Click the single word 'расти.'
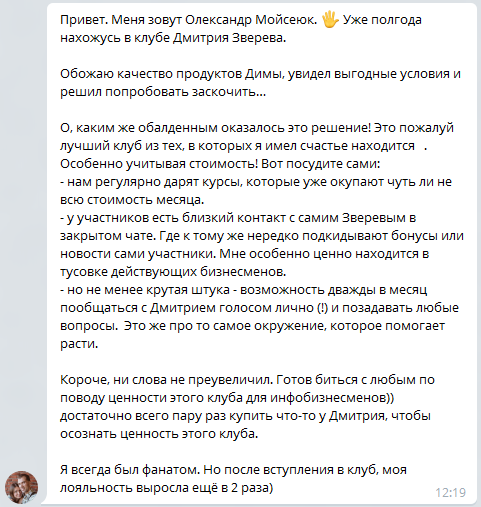The height and width of the screenshot is (507, 481). coord(79,344)
